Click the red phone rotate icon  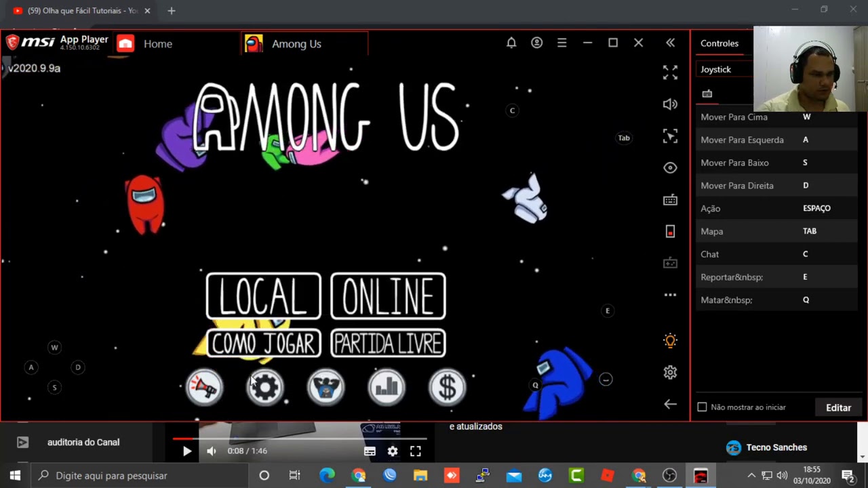tap(670, 232)
